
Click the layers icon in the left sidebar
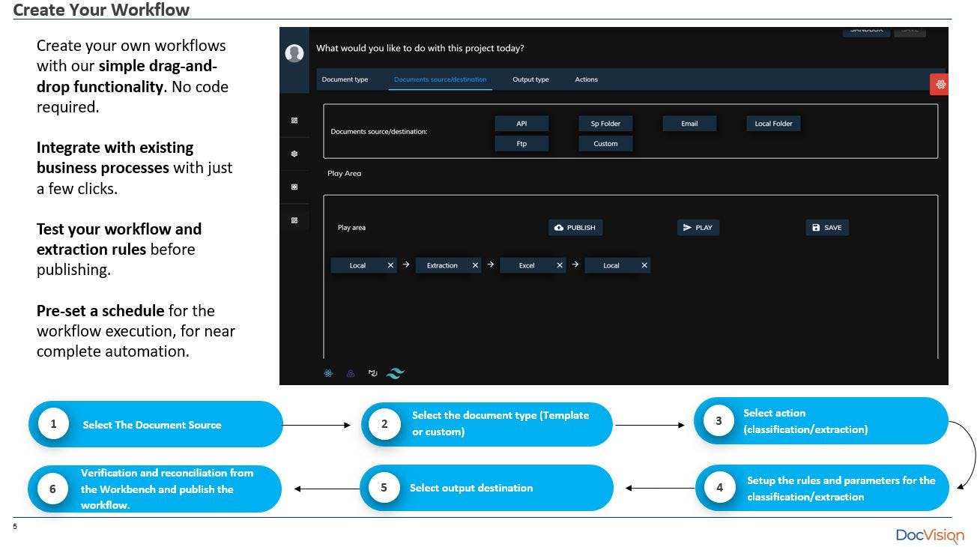click(x=294, y=153)
